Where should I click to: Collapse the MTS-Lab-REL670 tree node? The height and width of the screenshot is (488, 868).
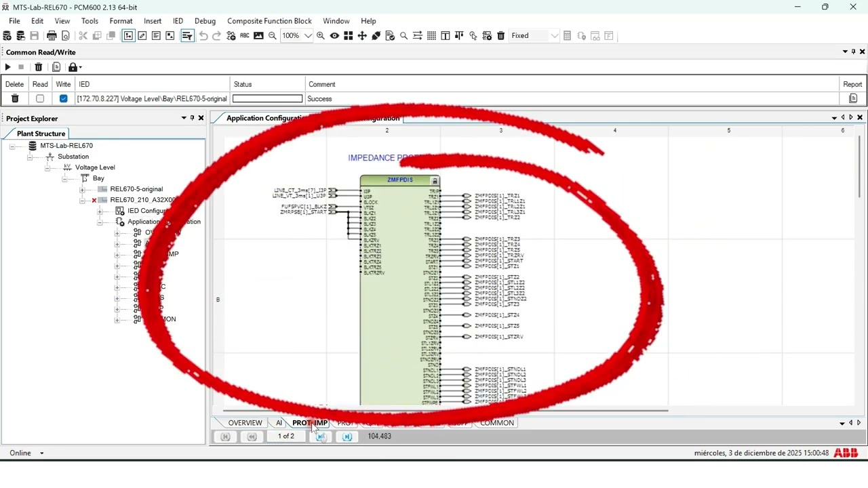coord(13,146)
